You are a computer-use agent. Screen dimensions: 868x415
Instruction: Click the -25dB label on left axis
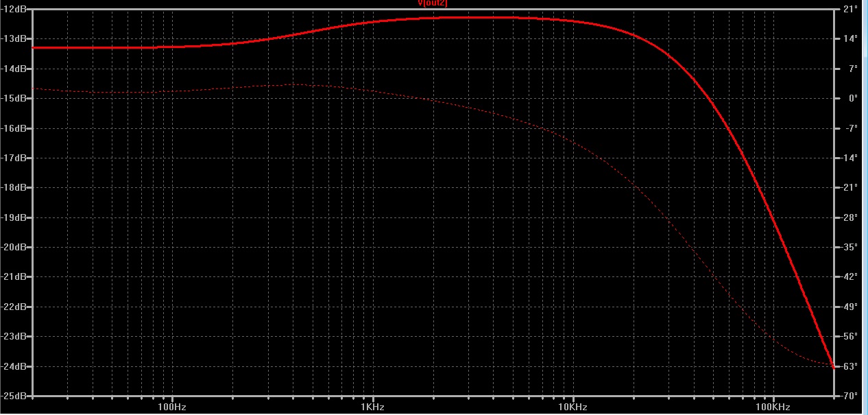(14, 396)
